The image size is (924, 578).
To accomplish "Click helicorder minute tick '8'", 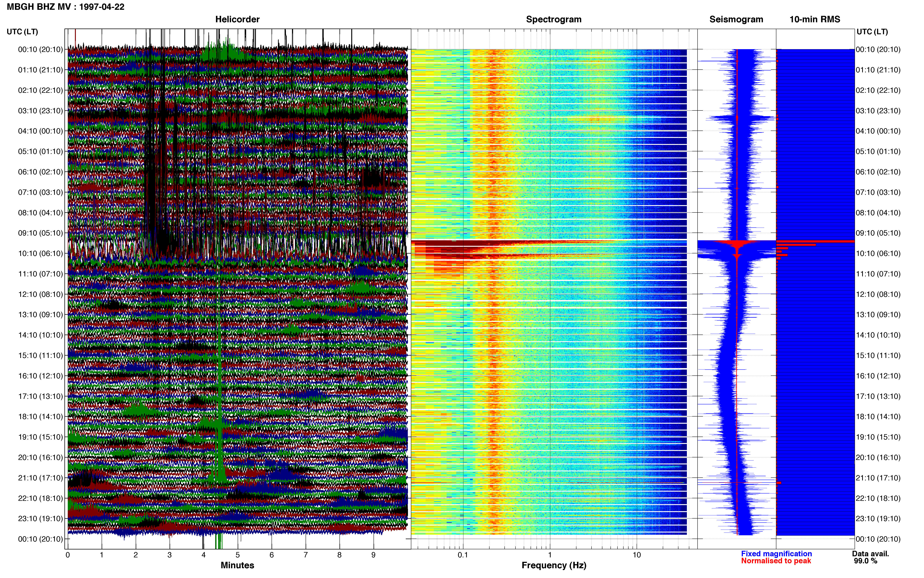I will tap(339, 555).
